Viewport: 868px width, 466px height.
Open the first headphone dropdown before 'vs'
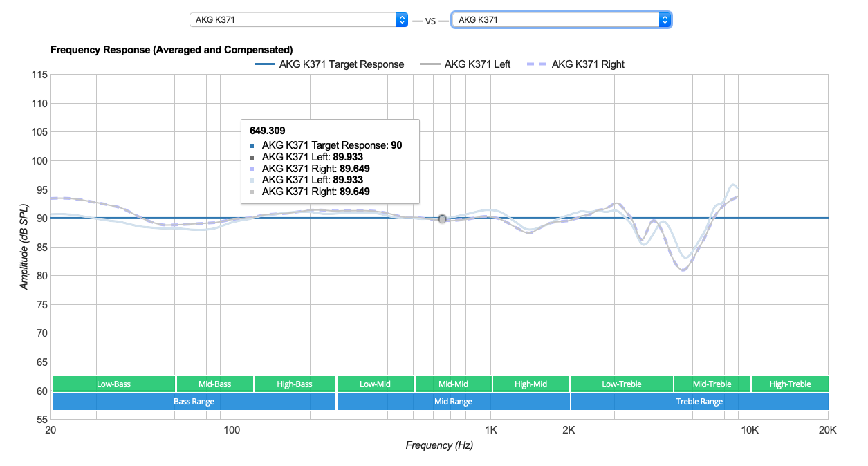pyautogui.click(x=299, y=20)
